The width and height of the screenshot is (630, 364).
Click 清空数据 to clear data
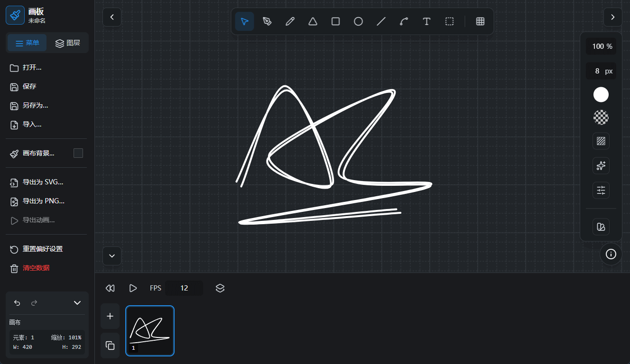point(36,268)
